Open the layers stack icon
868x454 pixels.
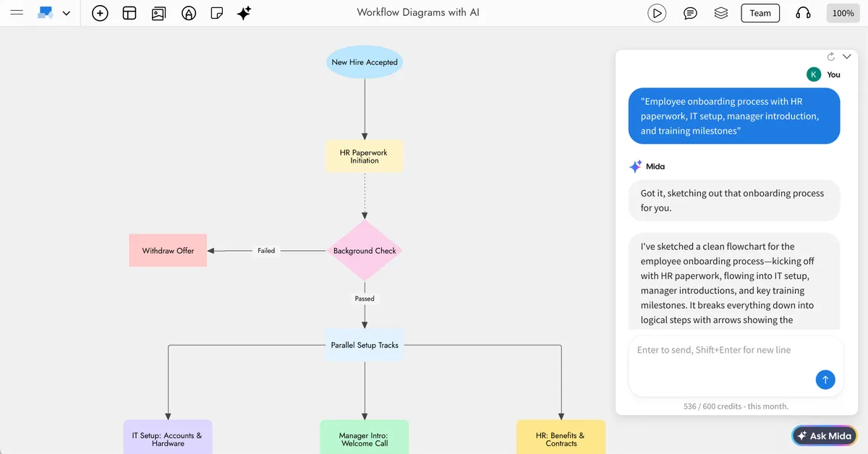click(720, 13)
